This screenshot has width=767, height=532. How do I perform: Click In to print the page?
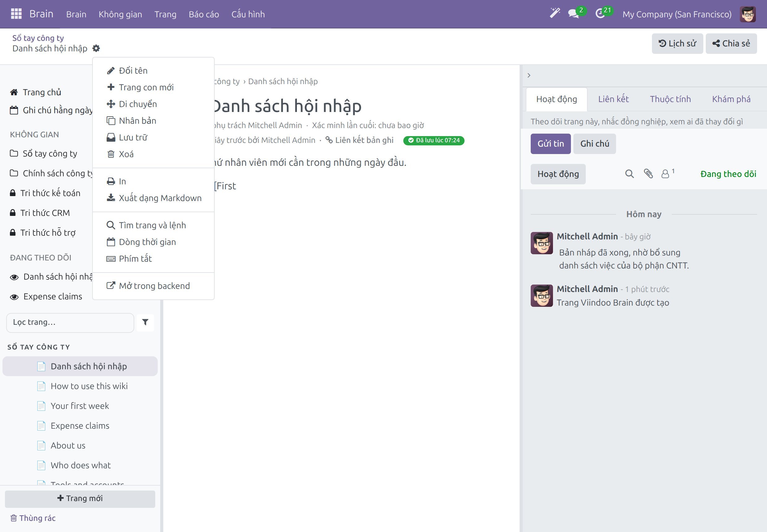153,181
